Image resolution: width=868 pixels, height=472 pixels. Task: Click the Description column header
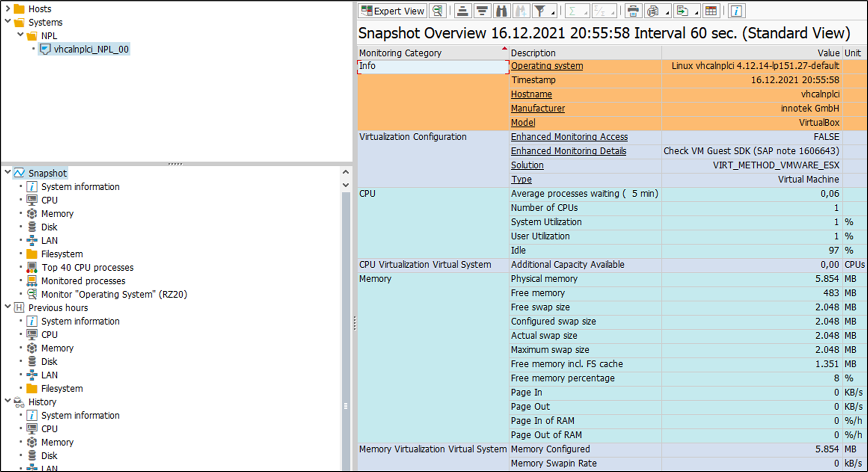click(585, 53)
